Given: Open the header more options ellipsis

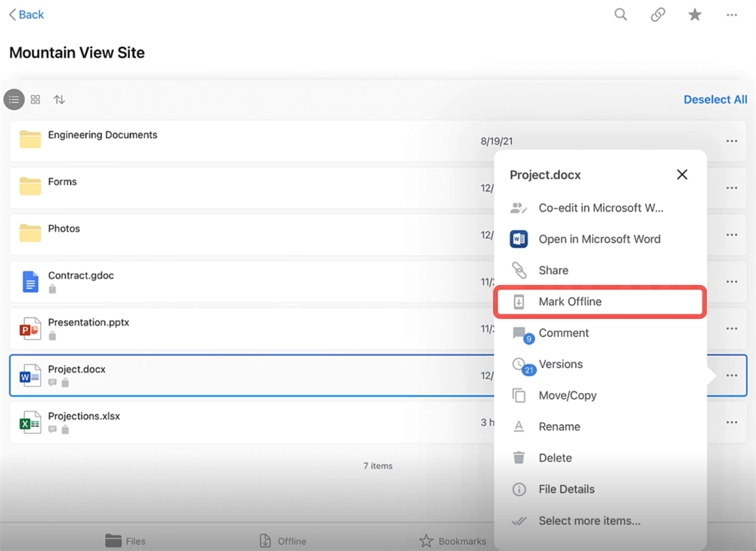Looking at the screenshot, I should pos(732,14).
